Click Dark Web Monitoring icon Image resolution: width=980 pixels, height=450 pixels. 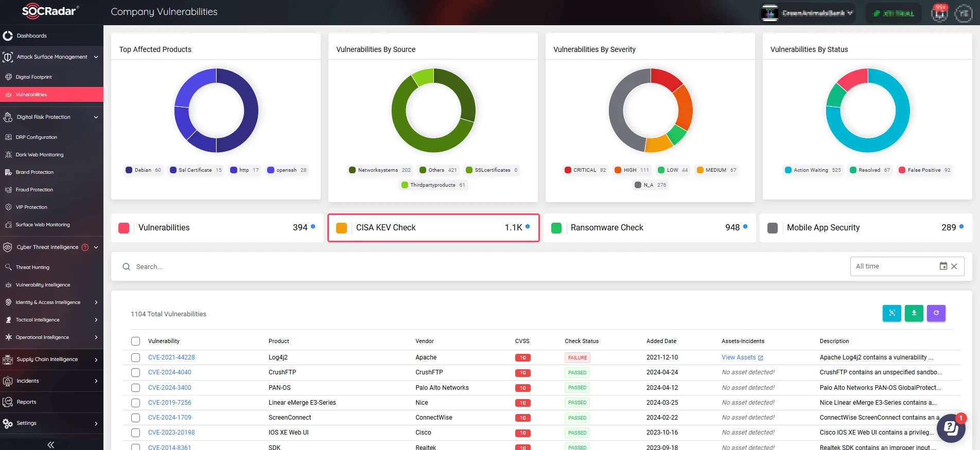coord(8,155)
